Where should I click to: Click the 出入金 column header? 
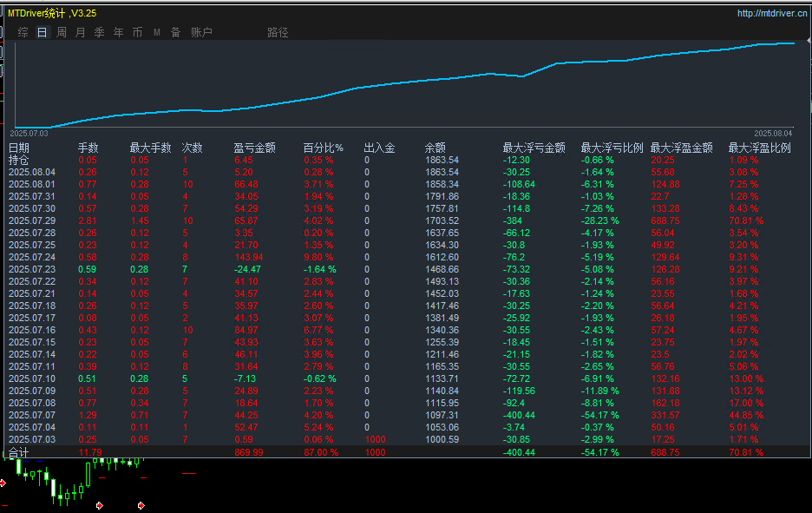point(380,148)
